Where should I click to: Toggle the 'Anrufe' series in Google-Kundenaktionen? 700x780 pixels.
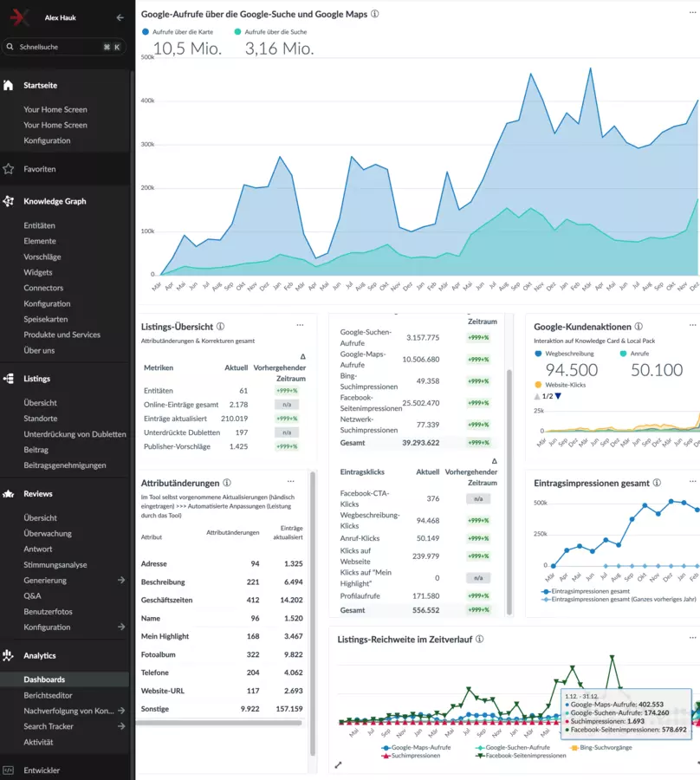pyautogui.click(x=639, y=354)
